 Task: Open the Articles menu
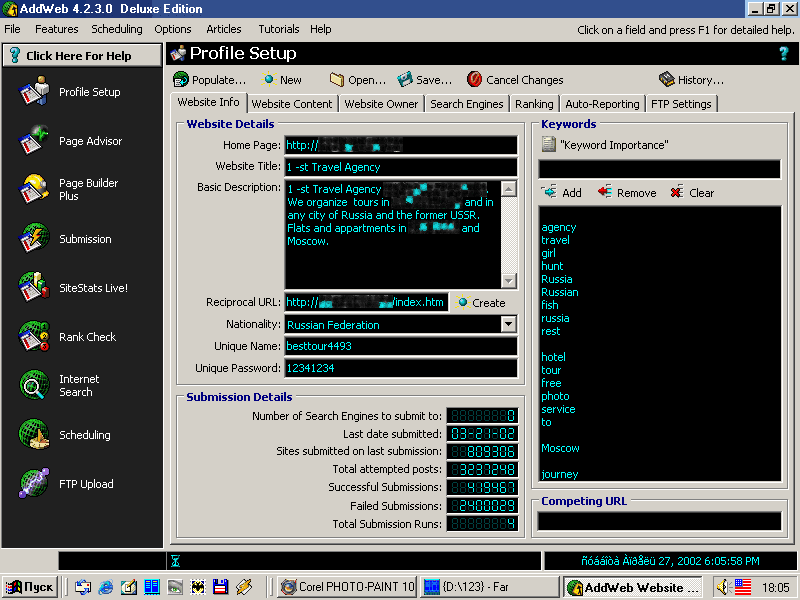tap(223, 29)
